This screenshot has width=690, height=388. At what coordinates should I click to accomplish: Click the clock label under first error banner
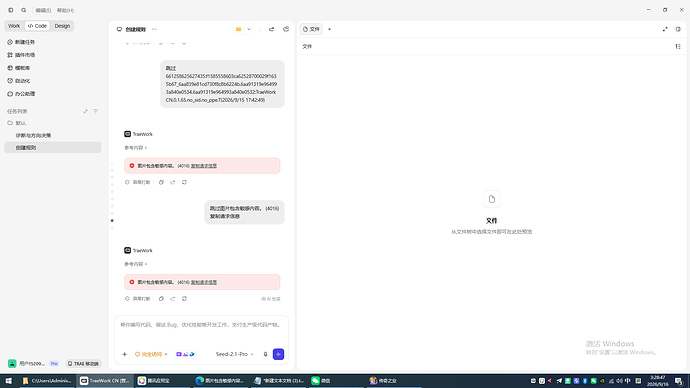pyautogui.click(x=137, y=182)
